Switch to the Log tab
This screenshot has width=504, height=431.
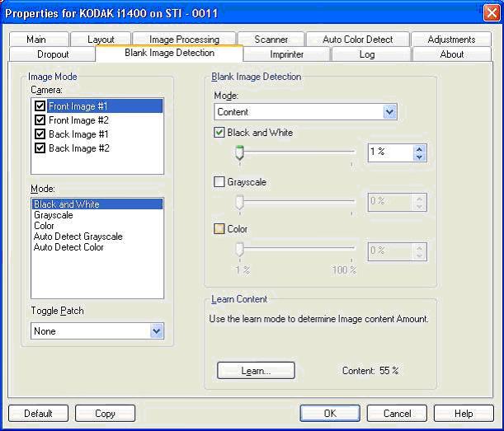coord(371,54)
